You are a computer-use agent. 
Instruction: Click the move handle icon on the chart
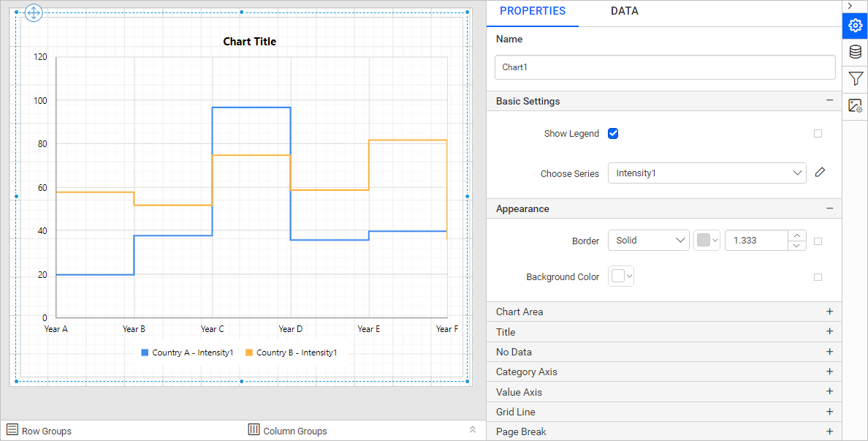click(34, 12)
